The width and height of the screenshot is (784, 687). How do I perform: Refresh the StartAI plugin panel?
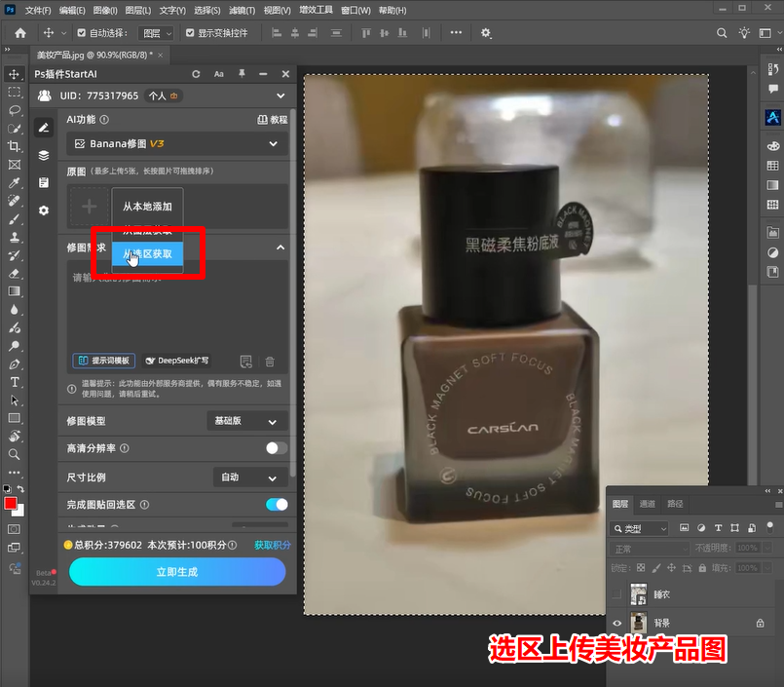click(x=196, y=74)
